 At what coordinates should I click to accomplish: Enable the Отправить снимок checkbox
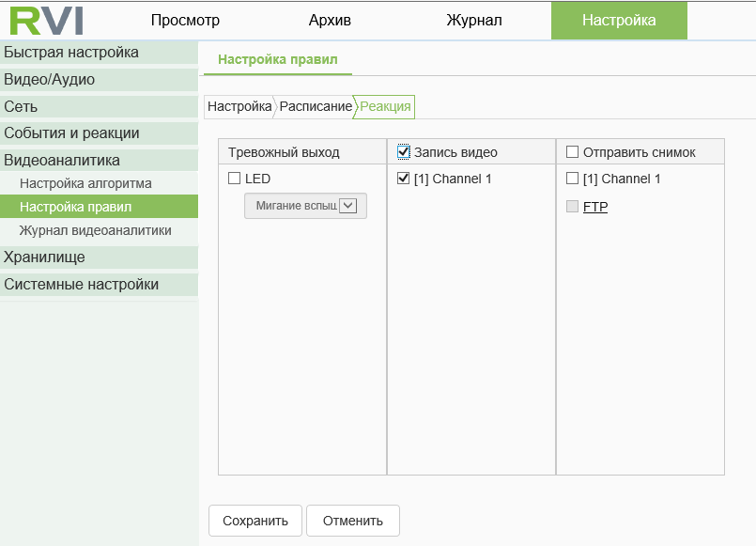point(573,152)
